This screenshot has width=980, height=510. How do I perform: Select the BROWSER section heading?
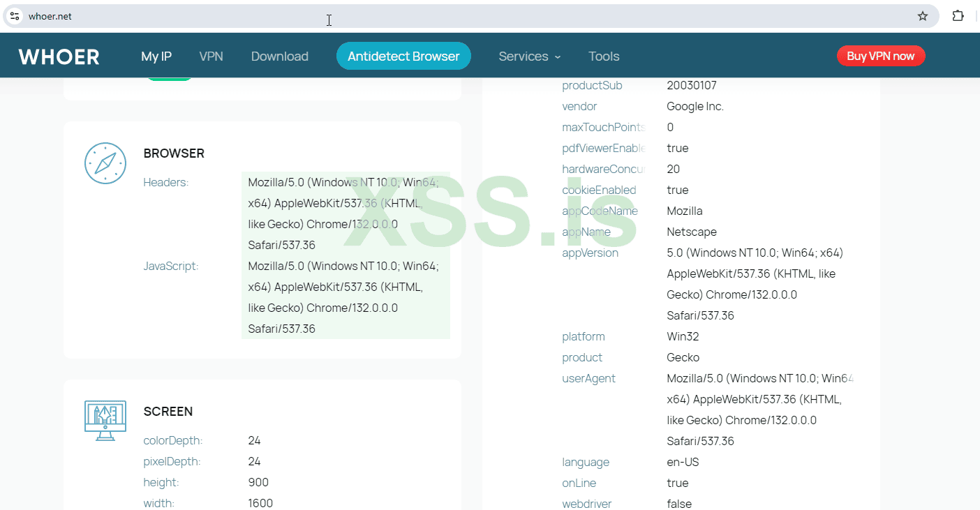[x=174, y=153]
